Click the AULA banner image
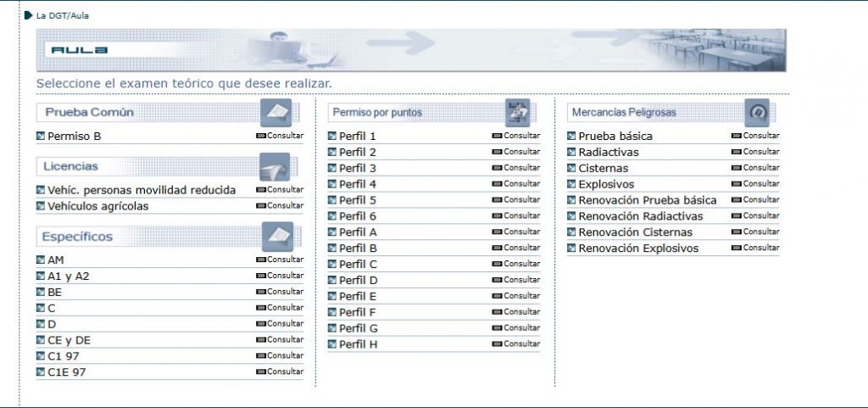868x408 pixels. point(410,50)
